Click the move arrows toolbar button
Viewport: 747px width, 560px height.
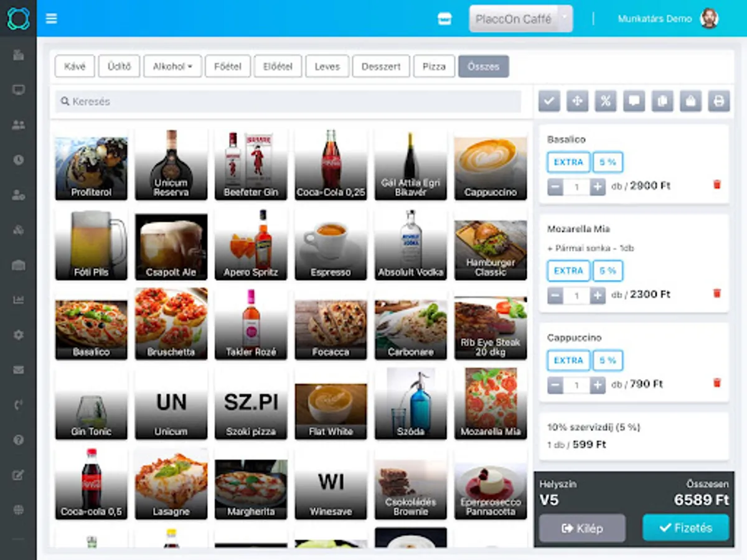577,101
